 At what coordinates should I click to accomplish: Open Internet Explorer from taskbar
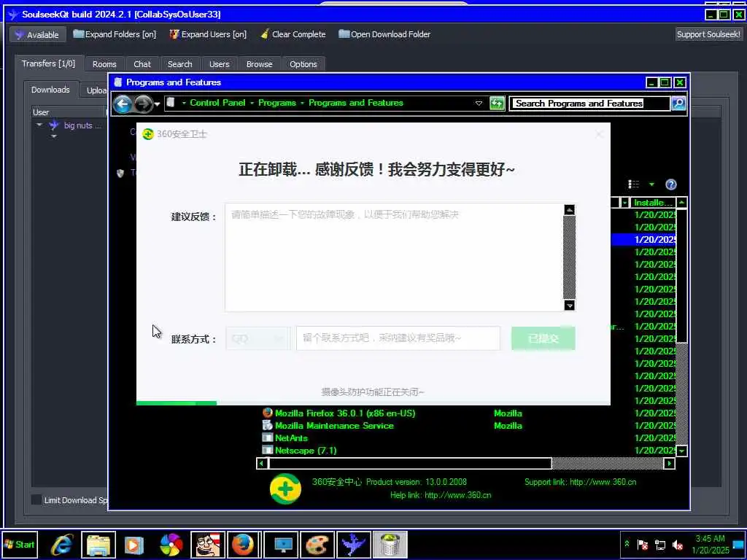[x=62, y=545]
